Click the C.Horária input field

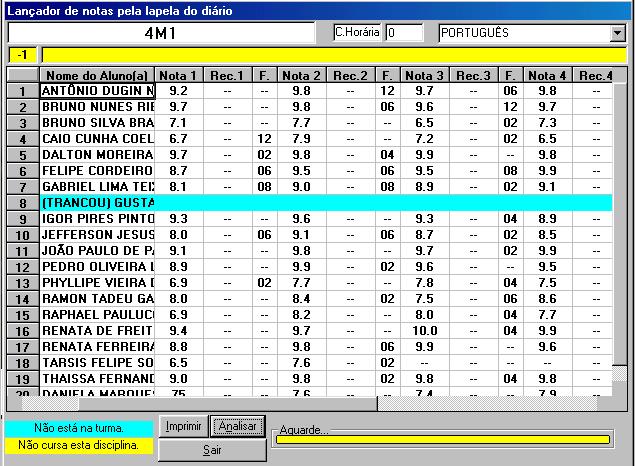pyautogui.click(x=404, y=33)
